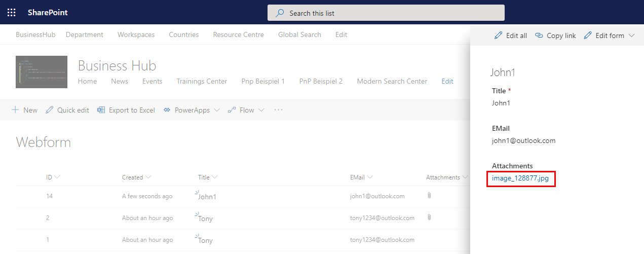644x254 pixels.
Task: Click the Search this list box
Action: point(386,13)
